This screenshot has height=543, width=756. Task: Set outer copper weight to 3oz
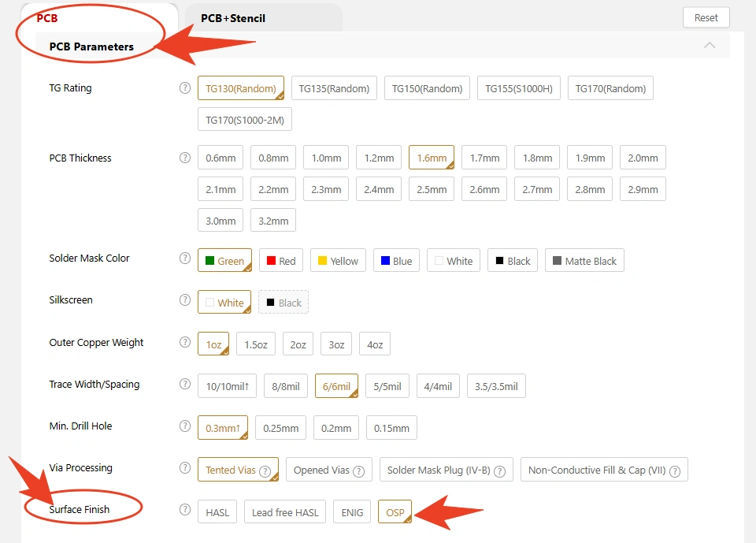tap(336, 344)
